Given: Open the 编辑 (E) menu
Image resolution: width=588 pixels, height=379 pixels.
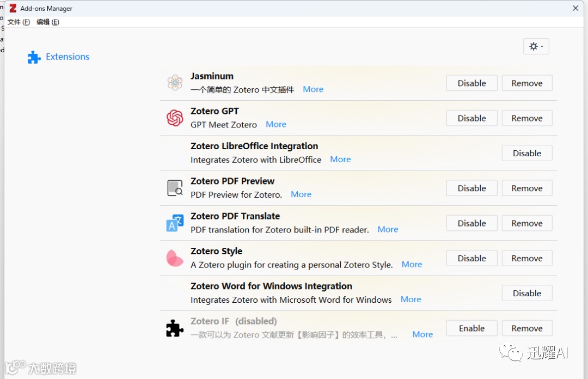Looking at the screenshot, I should tap(48, 22).
